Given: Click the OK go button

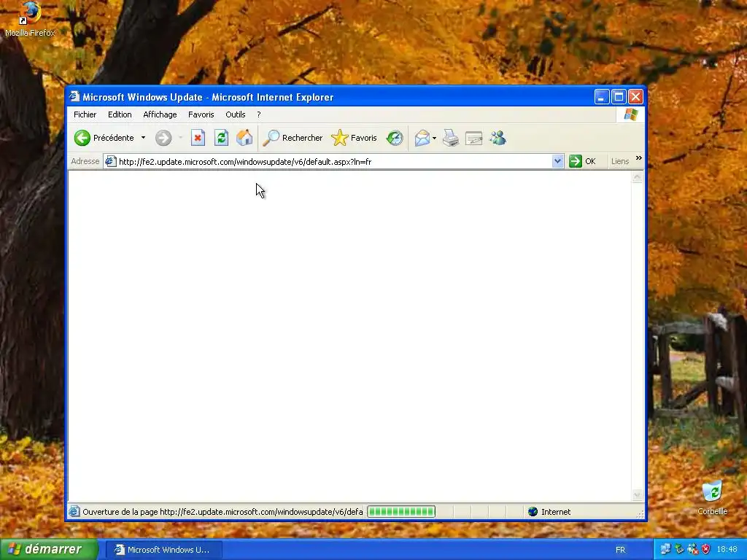Looking at the screenshot, I should click(x=583, y=161).
